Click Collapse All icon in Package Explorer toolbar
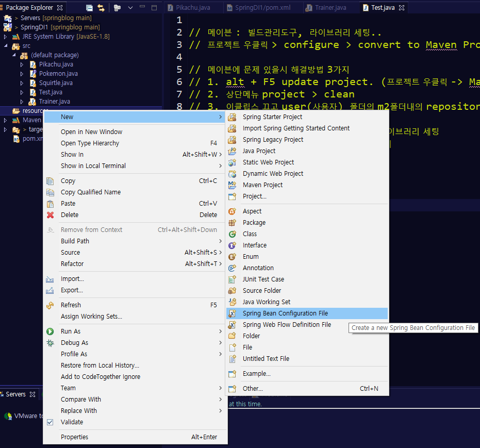 click(89, 8)
